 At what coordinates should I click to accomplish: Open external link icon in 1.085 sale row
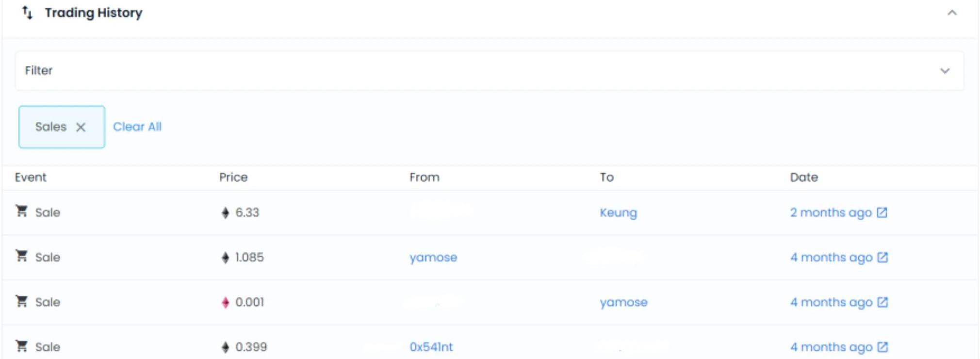coord(882,257)
